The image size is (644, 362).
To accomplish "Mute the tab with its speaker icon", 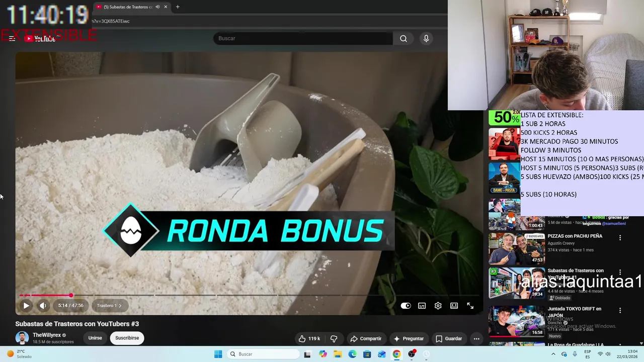I will pyautogui.click(x=157, y=7).
